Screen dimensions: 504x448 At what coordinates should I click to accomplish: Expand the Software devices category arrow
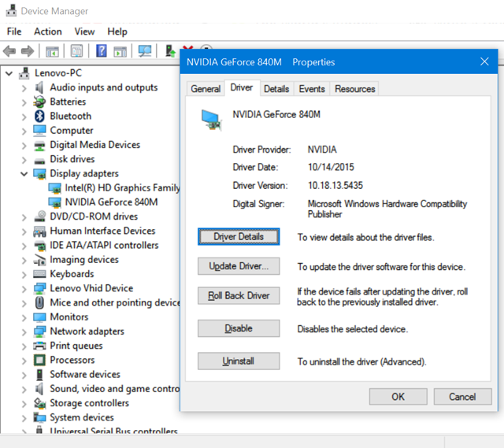(x=24, y=375)
